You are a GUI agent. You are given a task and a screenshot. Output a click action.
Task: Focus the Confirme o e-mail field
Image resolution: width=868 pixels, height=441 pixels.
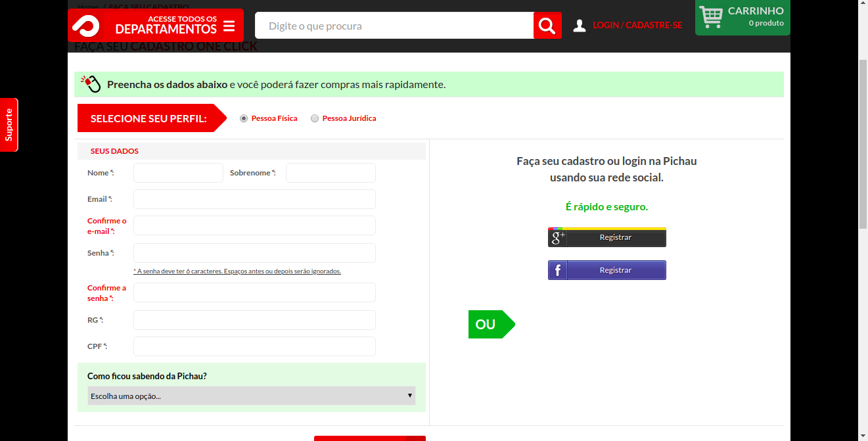[254, 225]
